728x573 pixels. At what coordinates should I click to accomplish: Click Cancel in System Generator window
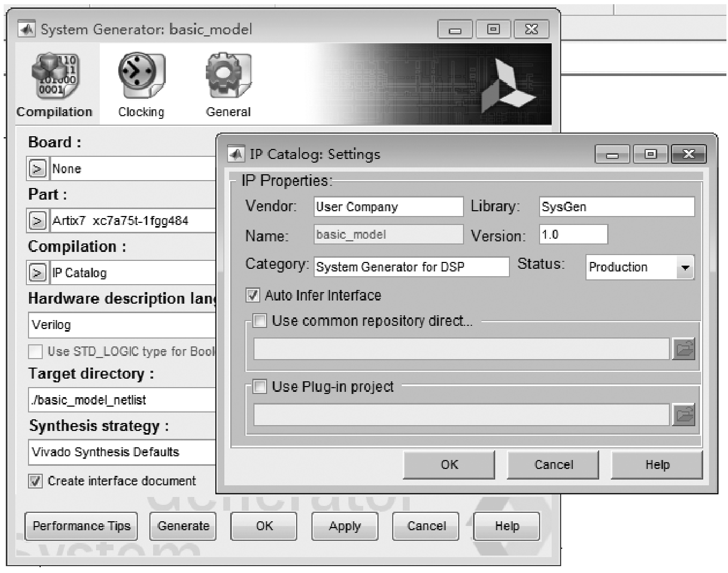coord(426,526)
